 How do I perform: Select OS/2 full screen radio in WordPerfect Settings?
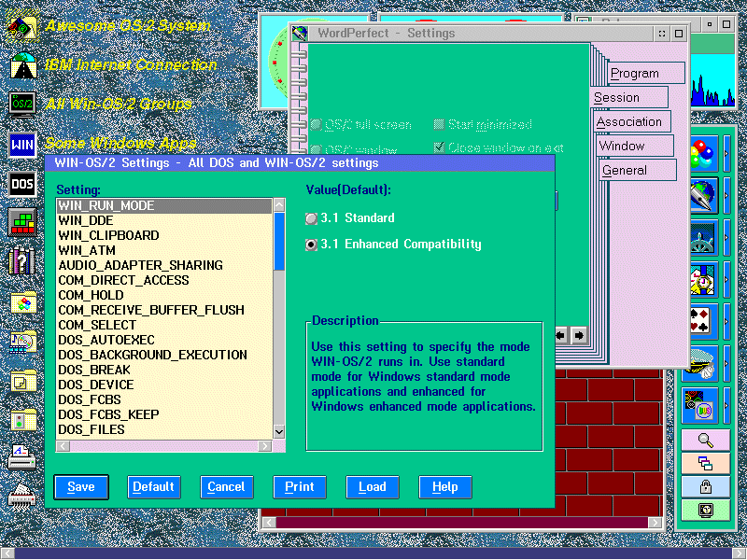[316, 125]
